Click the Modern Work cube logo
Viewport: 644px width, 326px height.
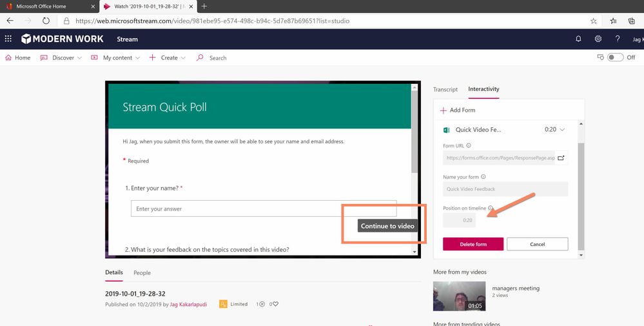(26, 39)
